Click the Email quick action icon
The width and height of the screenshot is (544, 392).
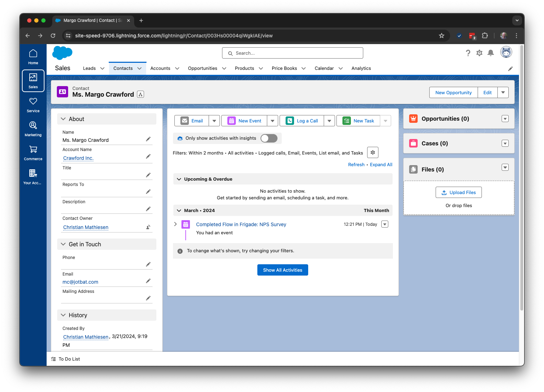click(x=185, y=120)
